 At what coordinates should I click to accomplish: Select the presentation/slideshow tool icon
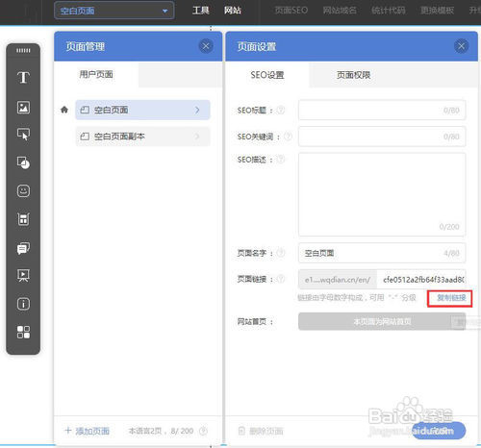tap(23, 275)
